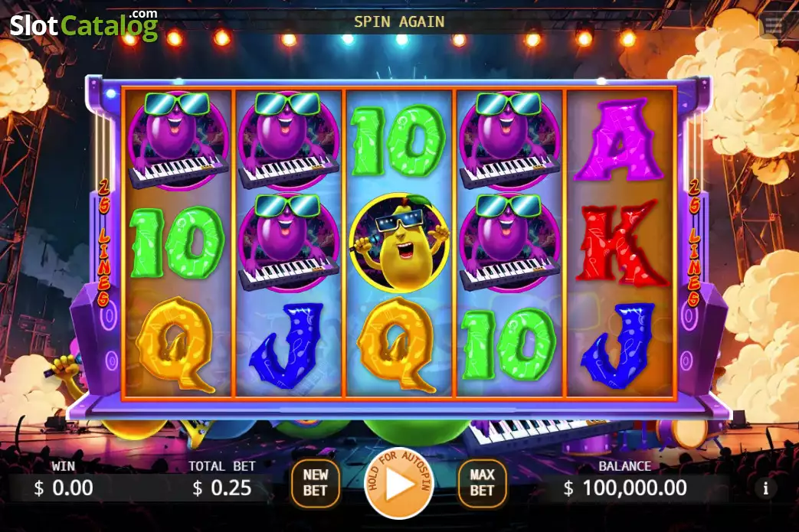Open the NEW BET button
This screenshot has height=532, width=799.
pyautogui.click(x=316, y=482)
